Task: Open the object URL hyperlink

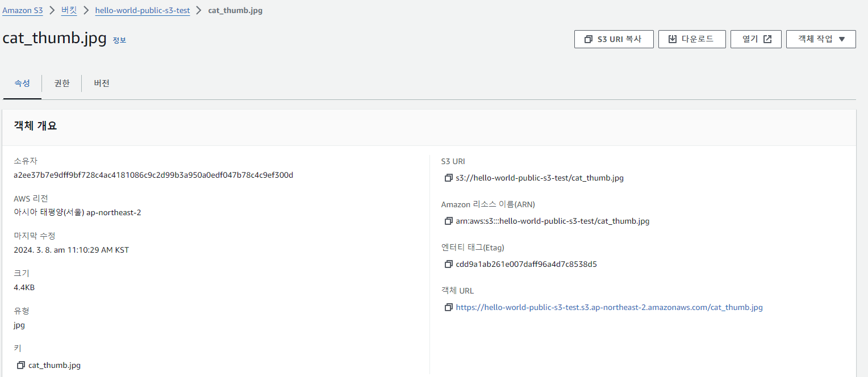Action: [x=609, y=308]
